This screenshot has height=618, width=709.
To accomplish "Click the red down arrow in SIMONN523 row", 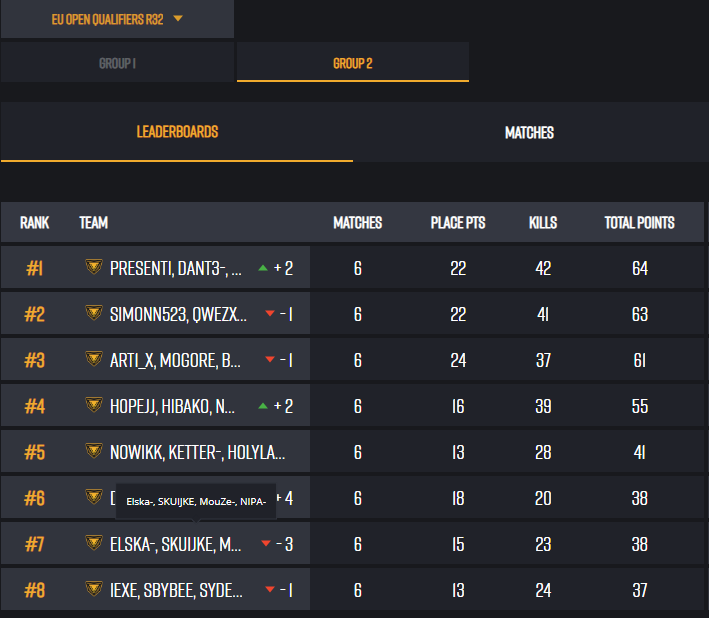I will (270, 313).
